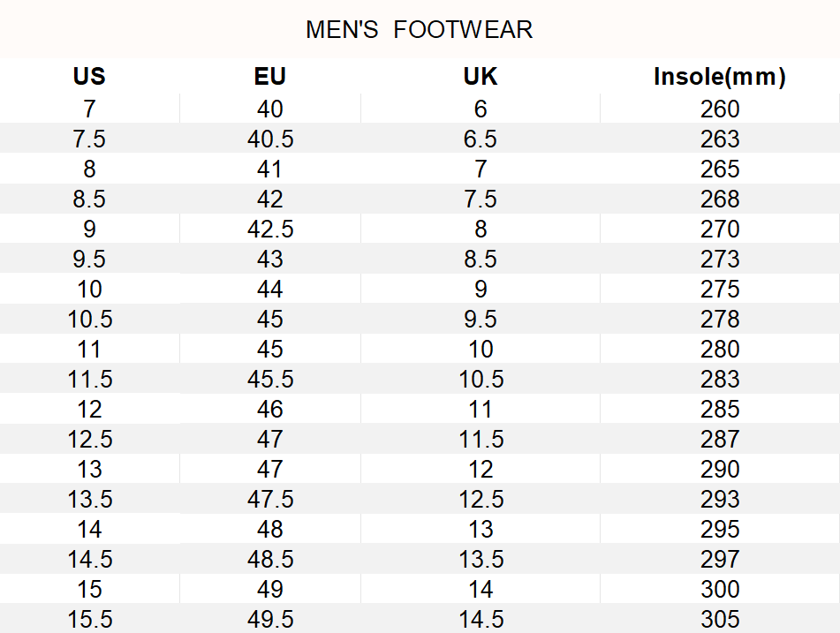The width and height of the screenshot is (840, 633).
Task: Click the Insole(mm) column header
Action: pos(720,76)
